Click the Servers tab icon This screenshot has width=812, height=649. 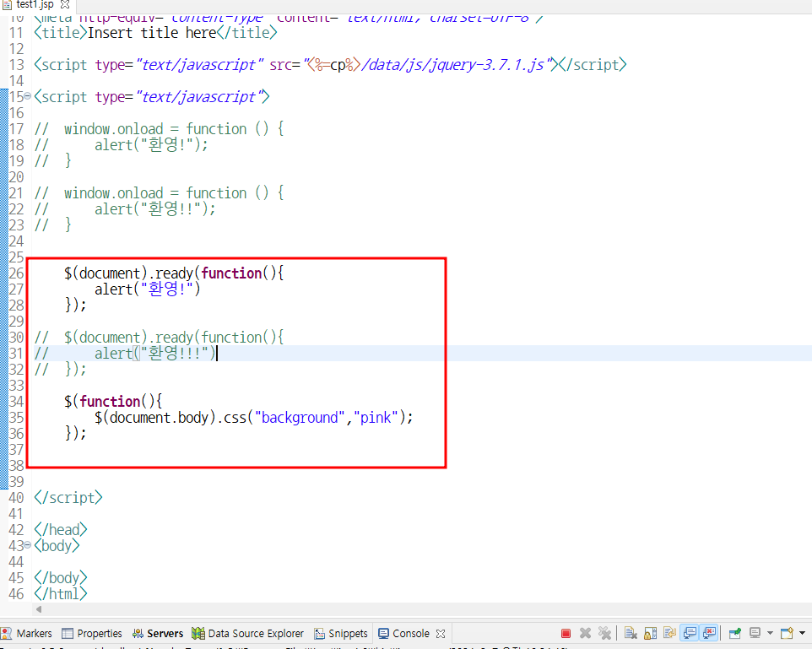pyautogui.click(x=138, y=634)
